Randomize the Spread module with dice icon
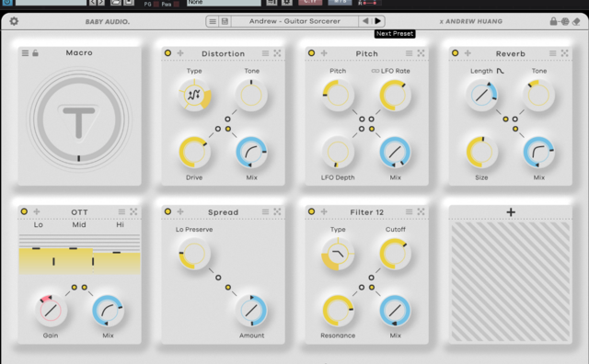 (277, 211)
